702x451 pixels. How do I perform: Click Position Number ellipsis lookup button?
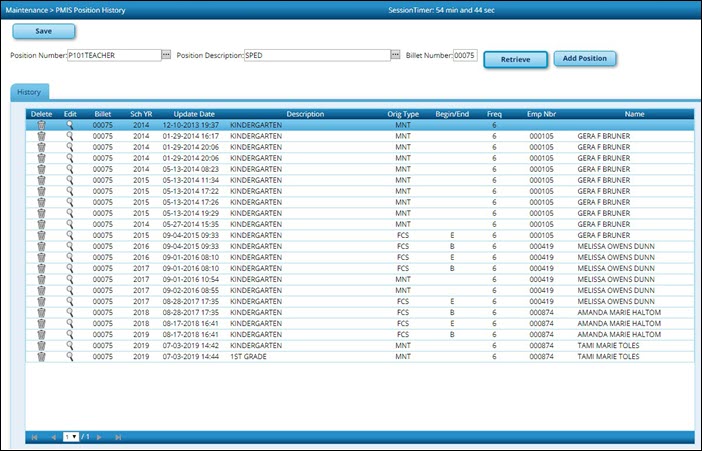click(x=166, y=56)
